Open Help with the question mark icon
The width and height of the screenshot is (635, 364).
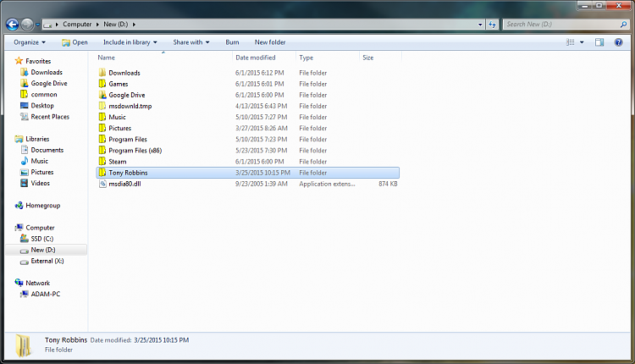[618, 42]
